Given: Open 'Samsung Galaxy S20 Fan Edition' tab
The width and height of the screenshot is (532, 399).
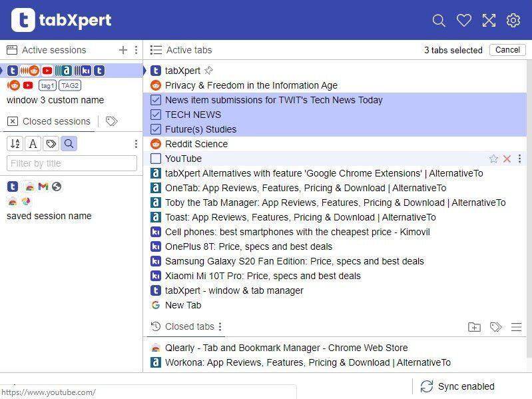Looking at the screenshot, I should (335, 261).
